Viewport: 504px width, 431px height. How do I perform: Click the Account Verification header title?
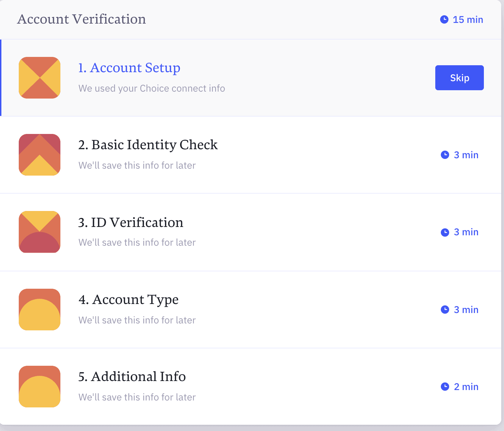(x=82, y=19)
